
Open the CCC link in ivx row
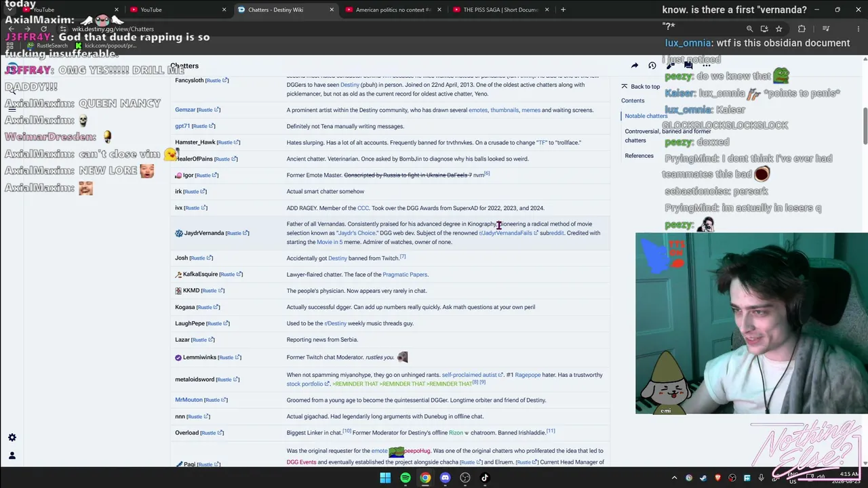[x=363, y=208]
